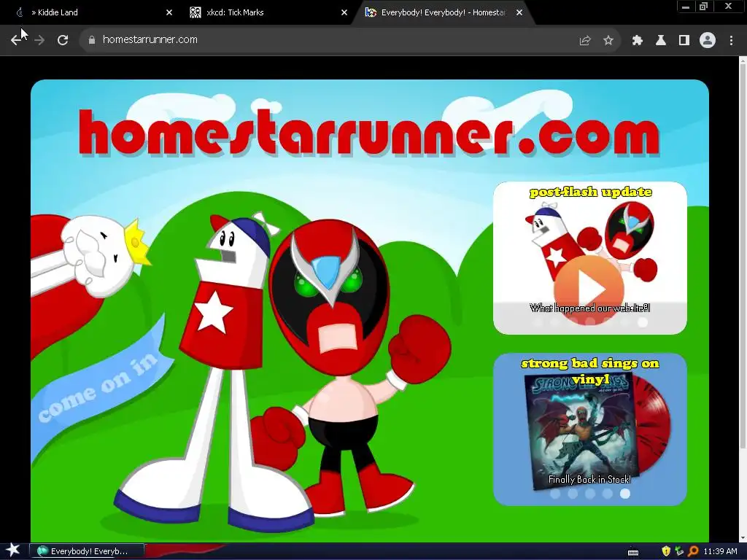Click the Finally Back in Stock! caption
Viewport: 747px width, 560px height.
[589, 479]
